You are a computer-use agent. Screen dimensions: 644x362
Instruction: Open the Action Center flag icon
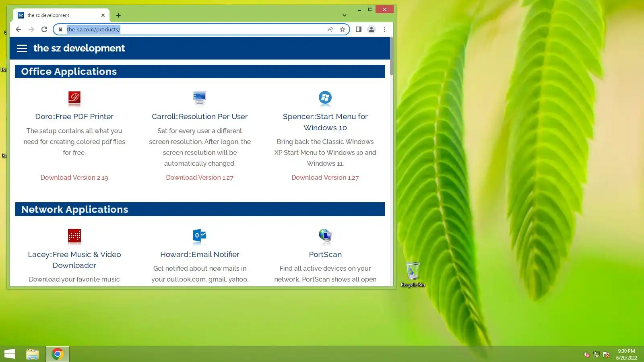pyautogui.click(x=606, y=354)
